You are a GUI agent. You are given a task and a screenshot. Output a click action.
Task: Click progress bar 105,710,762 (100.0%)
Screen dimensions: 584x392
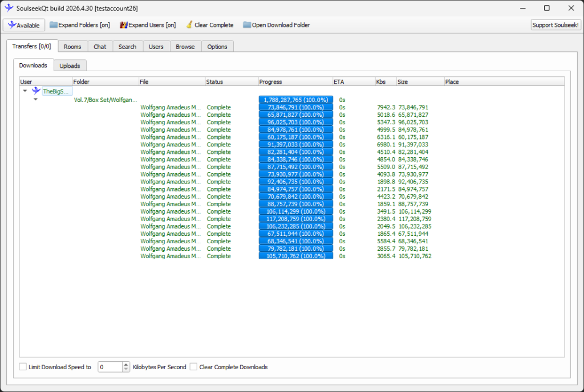(296, 256)
